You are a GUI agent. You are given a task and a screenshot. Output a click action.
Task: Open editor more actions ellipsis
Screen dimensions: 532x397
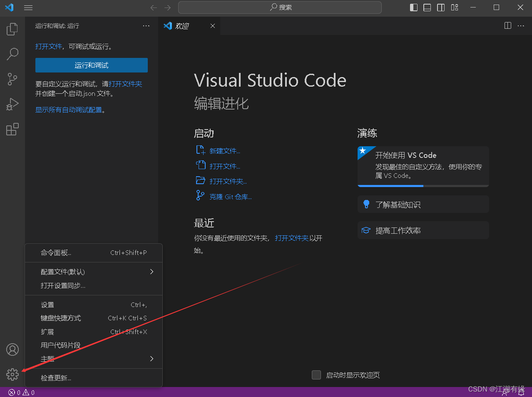521,25
